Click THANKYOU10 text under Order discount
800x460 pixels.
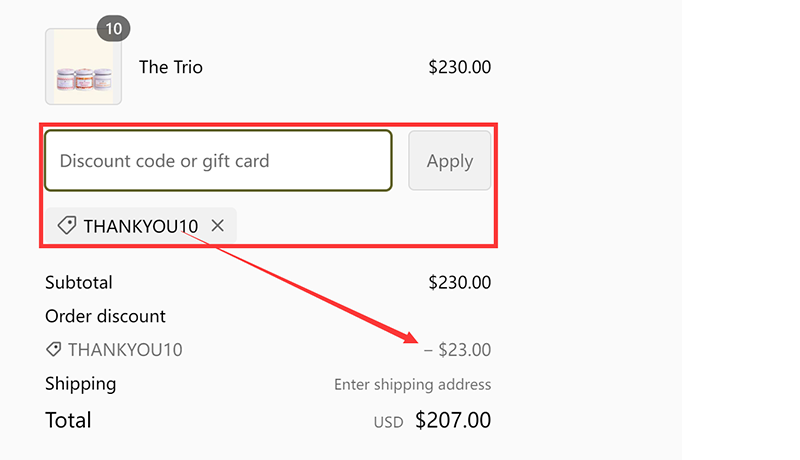[x=125, y=350]
